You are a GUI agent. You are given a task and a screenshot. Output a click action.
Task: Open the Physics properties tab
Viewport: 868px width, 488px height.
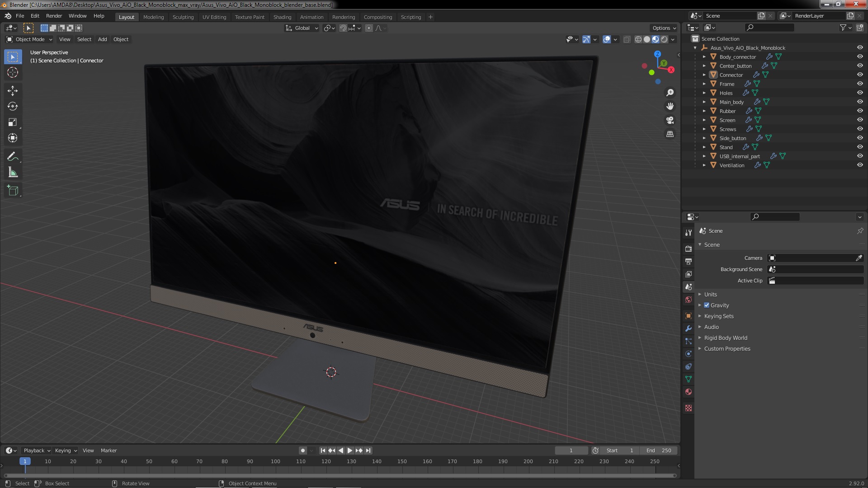[x=689, y=354]
